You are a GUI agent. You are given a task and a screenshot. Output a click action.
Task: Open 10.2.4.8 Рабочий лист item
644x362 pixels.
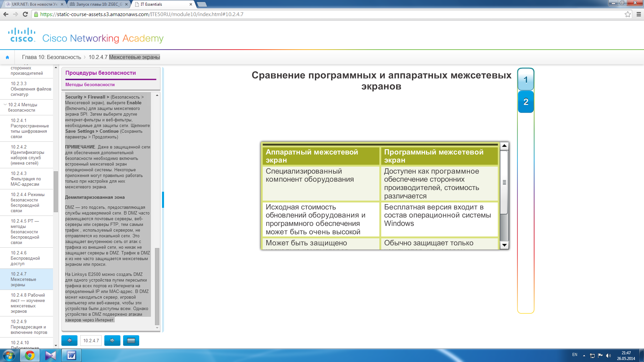pyautogui.click(x=26, y=303)
